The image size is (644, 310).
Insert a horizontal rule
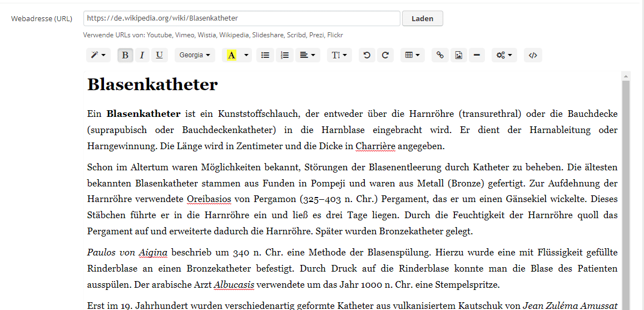tap(477, 55)
